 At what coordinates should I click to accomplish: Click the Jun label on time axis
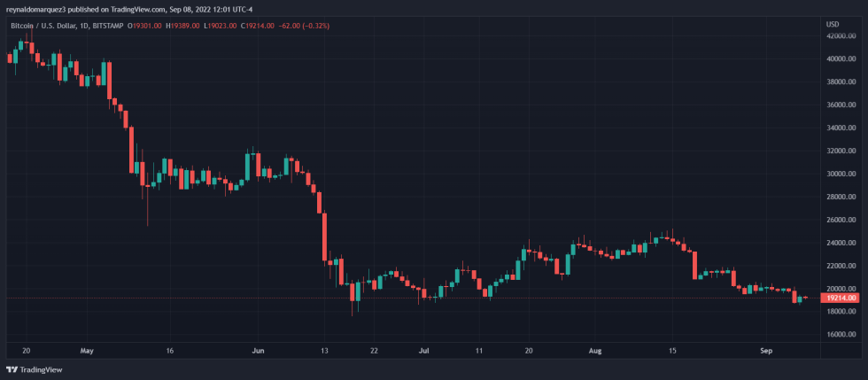pos(258,351)
